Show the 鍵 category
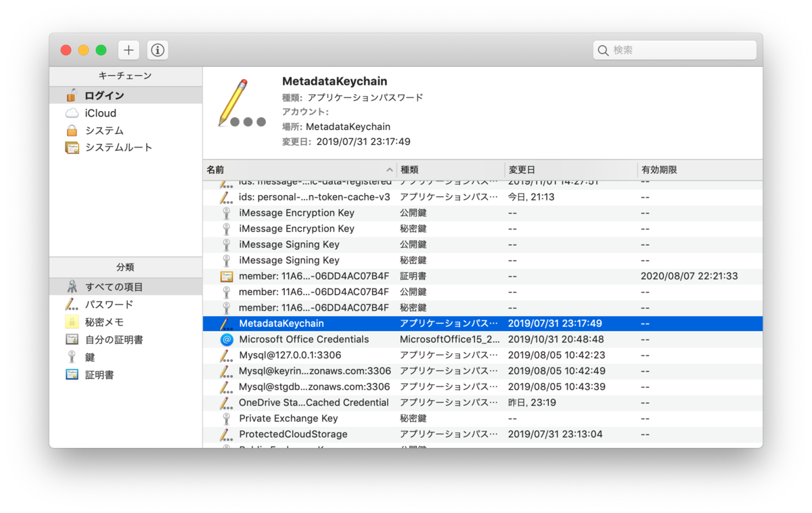This screenshot has width=812, height=513. [x=126, y=357]
